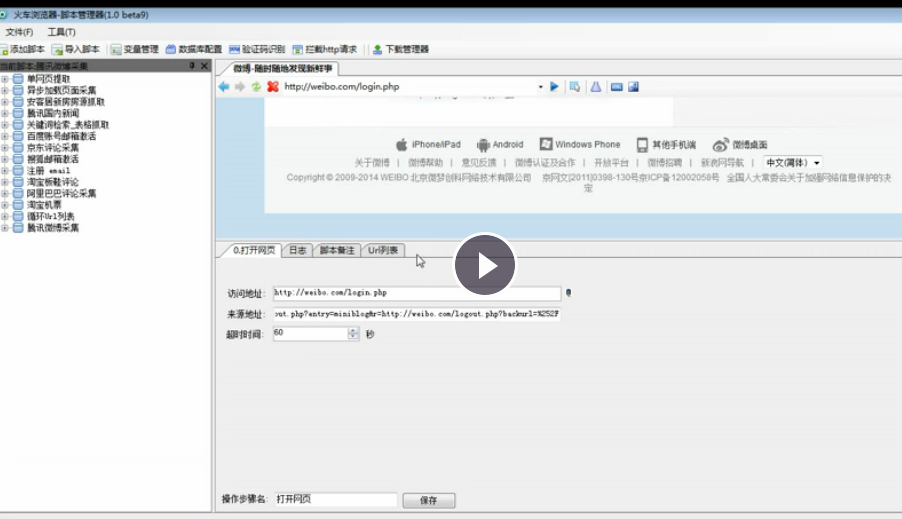Click the 意见反馈 footer link
Image resolution: width=902 pixels, height=519 pixels.
tap(479, 163)
